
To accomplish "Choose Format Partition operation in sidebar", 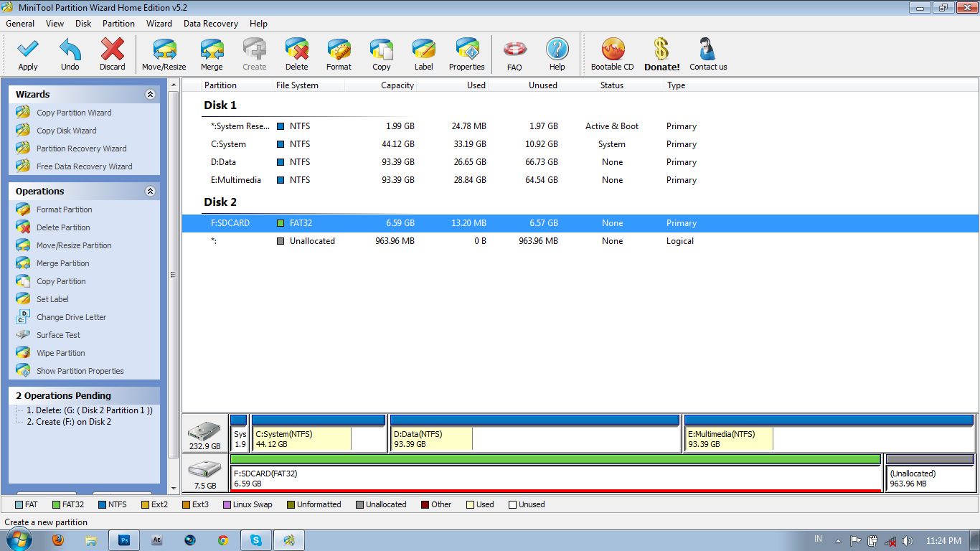I will point(64,209).
